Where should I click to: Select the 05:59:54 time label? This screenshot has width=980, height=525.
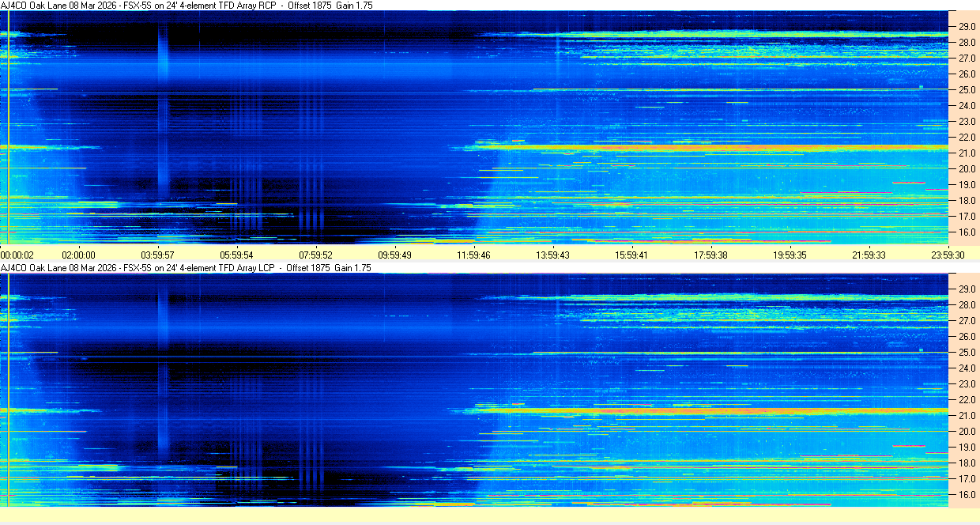(237, 255)
